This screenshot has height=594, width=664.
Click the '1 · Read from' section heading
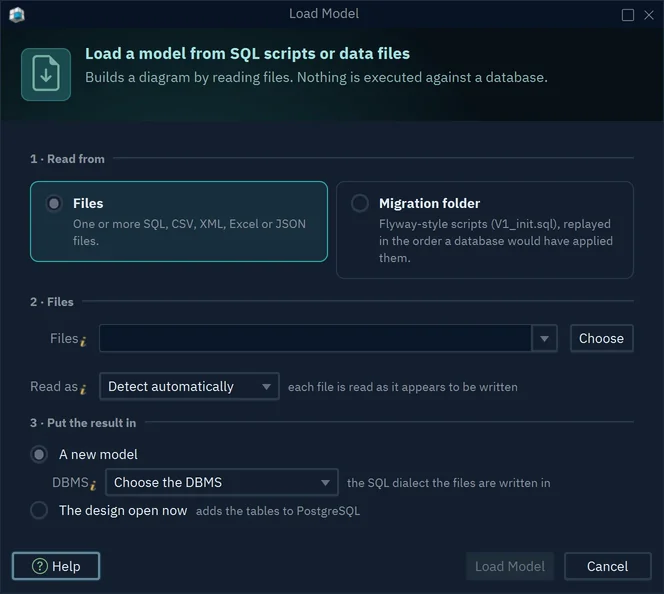pyautogui.click(x=67, y=159)
